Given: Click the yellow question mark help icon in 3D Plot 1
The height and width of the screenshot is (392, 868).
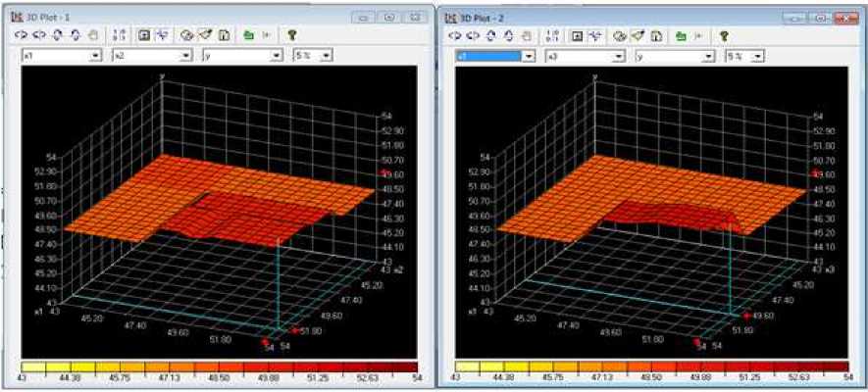Looking at the screenshot, I should pyautogui.click(x=291, y=34).
